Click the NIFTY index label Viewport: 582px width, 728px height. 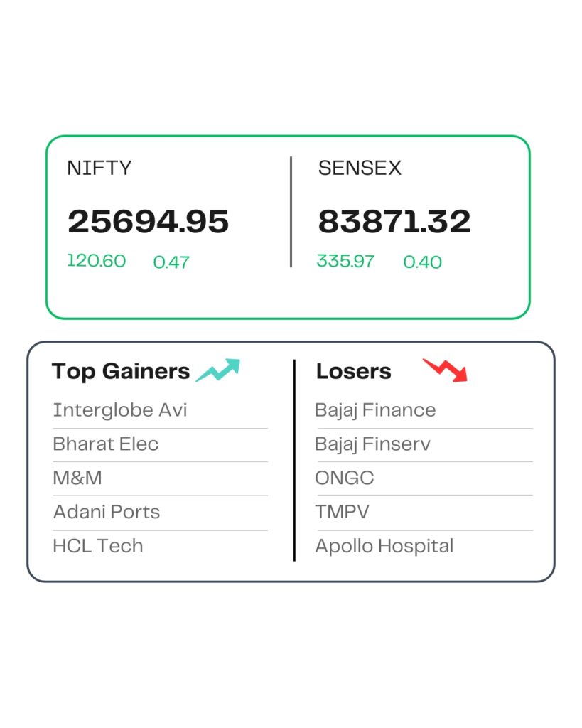click(99, 168)
